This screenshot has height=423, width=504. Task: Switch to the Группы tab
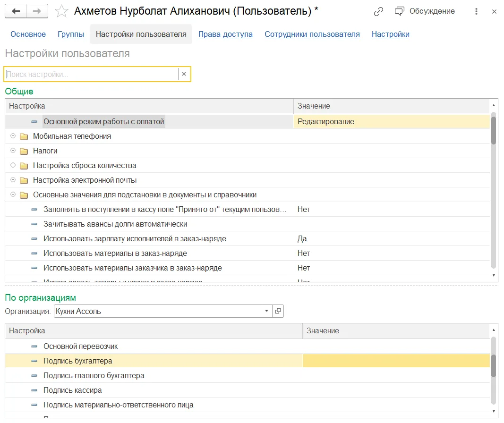(71, 34)
